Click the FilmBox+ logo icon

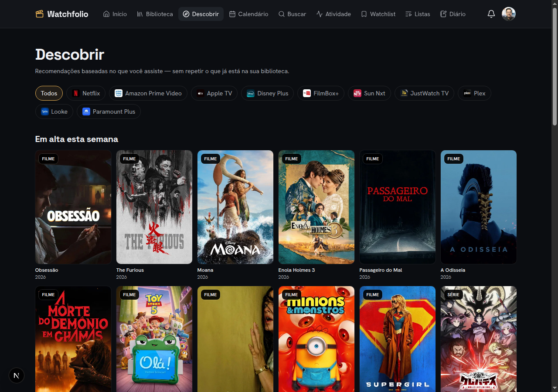click(x=307, y=93)
